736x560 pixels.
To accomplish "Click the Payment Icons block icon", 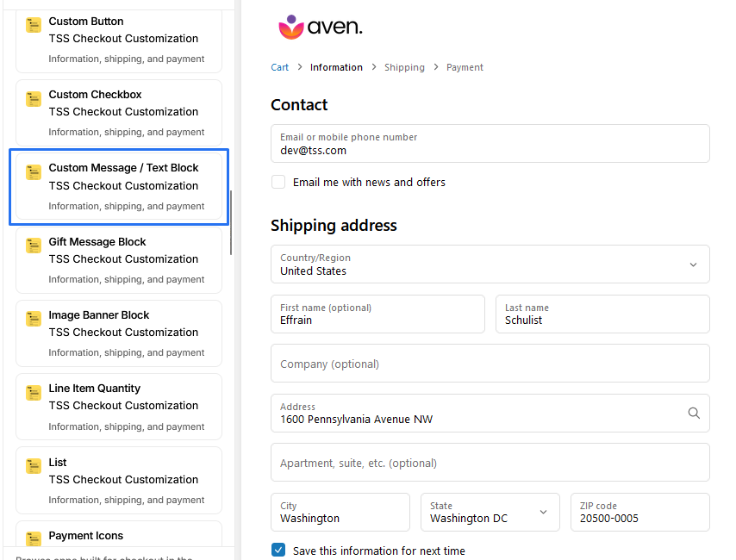I will click(x=34, y=538).
